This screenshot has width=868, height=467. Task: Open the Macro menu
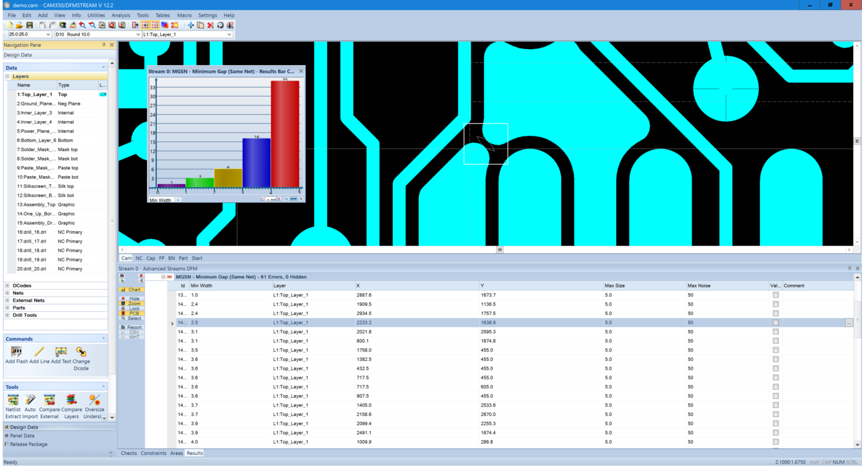tap(184, 15)
